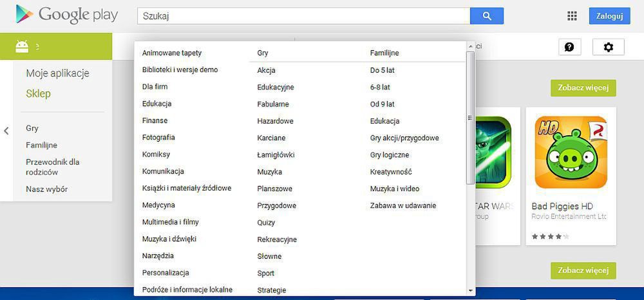Screen dimensions: 644x300
Task: Select Gry header in dropdown
Action: (263, 53)
